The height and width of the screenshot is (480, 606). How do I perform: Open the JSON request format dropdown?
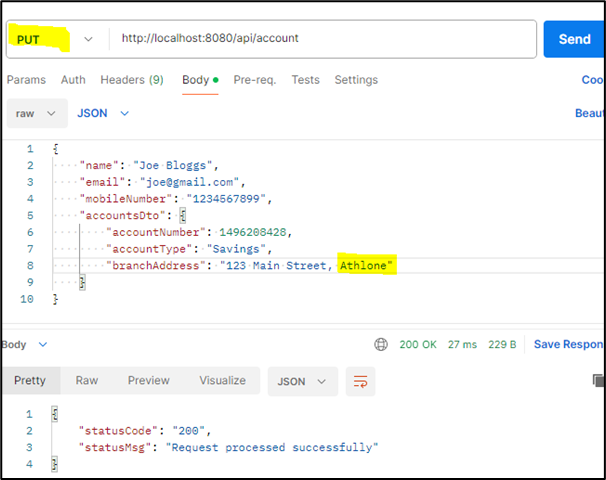point(103,114)
